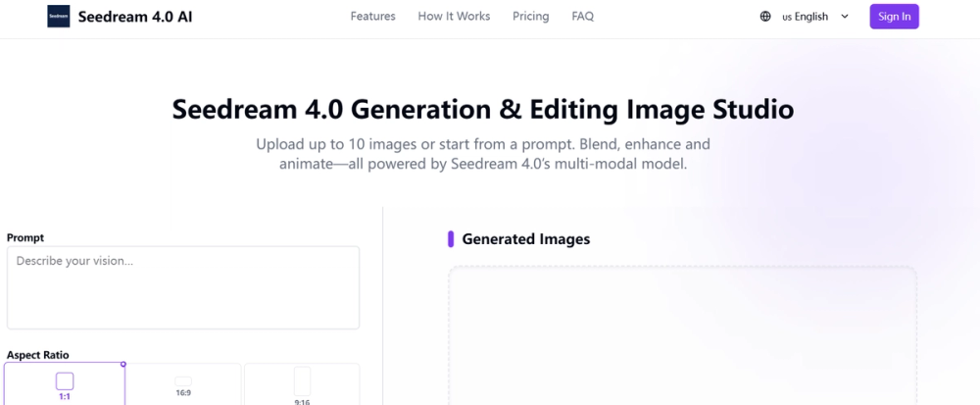Click the Aspect Ratio label
The width and height of the screenshot is (980, 405).
pyautogui.click(x=38, y=354)
